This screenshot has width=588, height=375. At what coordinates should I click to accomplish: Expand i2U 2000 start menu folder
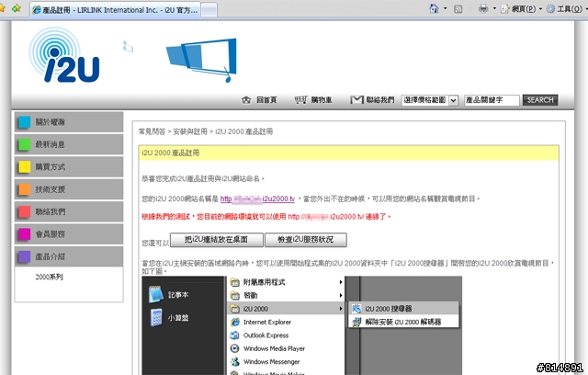[x=286, y=309]
